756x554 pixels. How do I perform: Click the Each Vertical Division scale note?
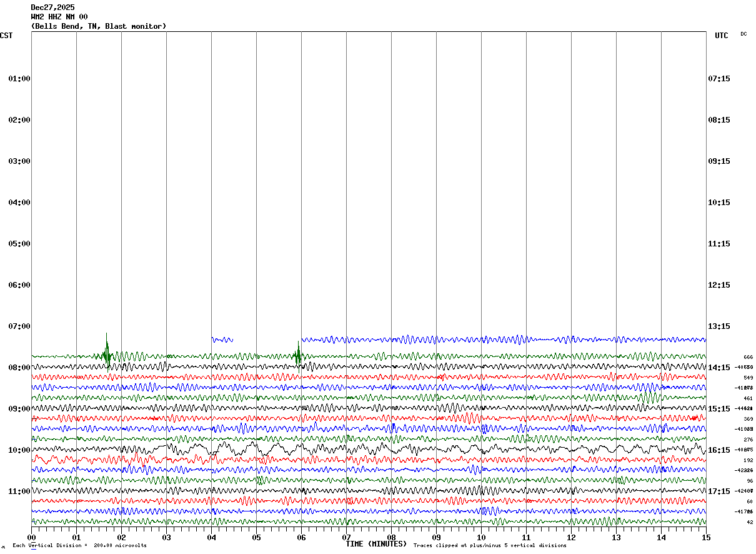coord(79,546)
